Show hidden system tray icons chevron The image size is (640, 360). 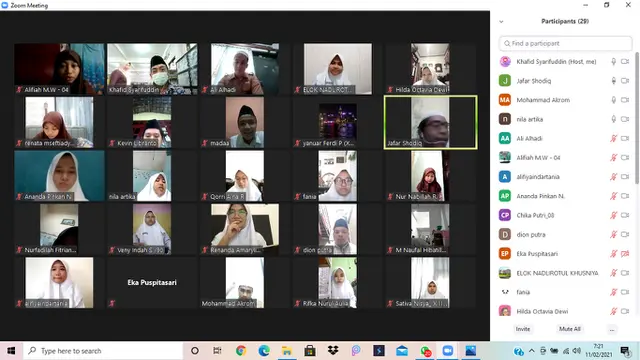coord(531,351)
